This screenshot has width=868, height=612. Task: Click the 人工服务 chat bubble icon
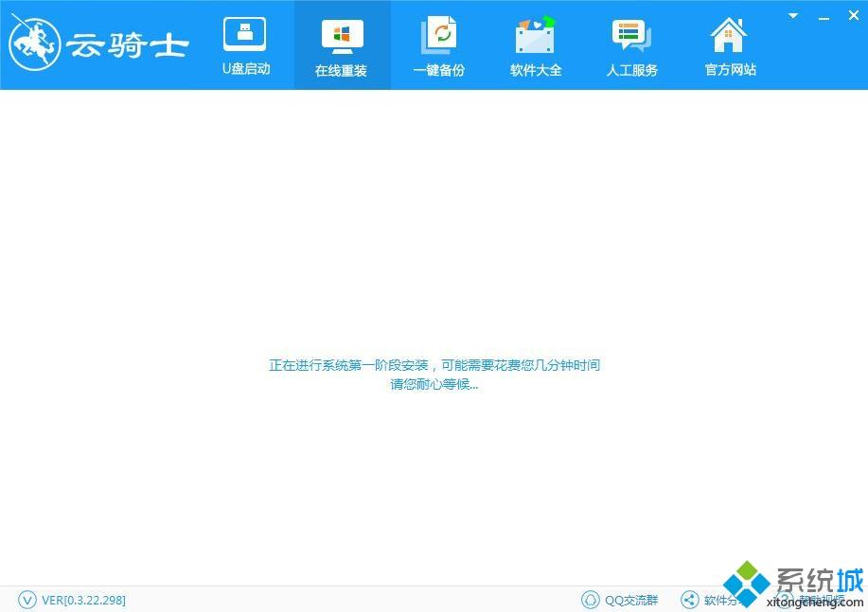pos(631,36)
